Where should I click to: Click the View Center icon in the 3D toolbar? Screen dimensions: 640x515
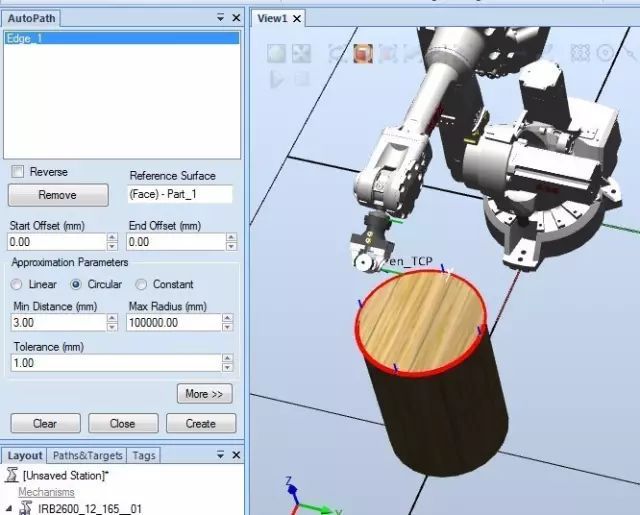[x=301, y=53]
